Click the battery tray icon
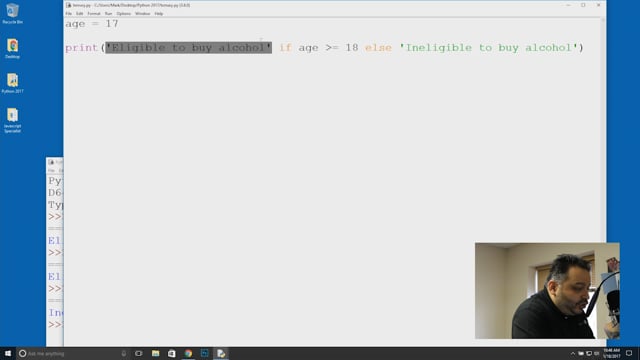The width and height of the screenshot is (640, 360). (x=581, y=353)
